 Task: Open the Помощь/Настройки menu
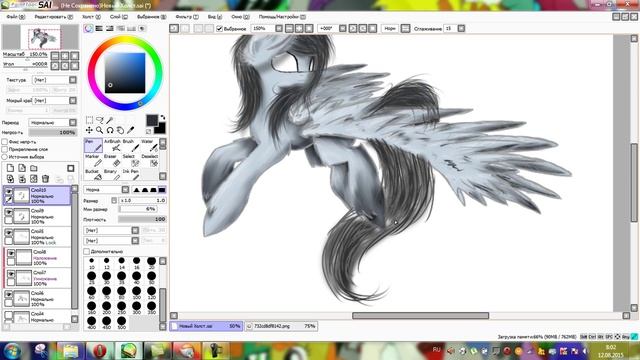click(282, 17)
